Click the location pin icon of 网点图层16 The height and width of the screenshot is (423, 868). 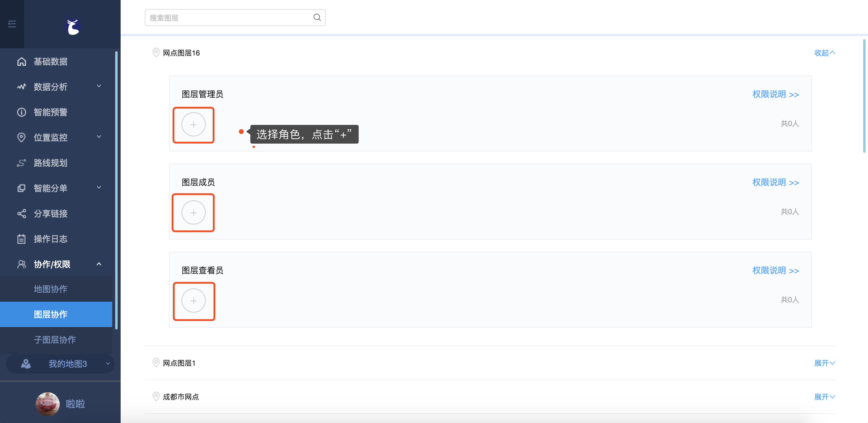pyautogui.click(x=156, y=52)
